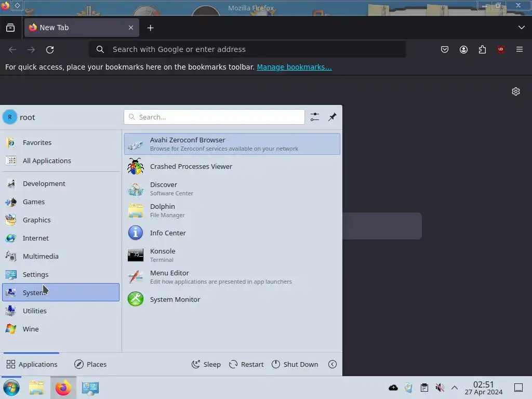
Task: Open the Development category
Action: point(61,183)
